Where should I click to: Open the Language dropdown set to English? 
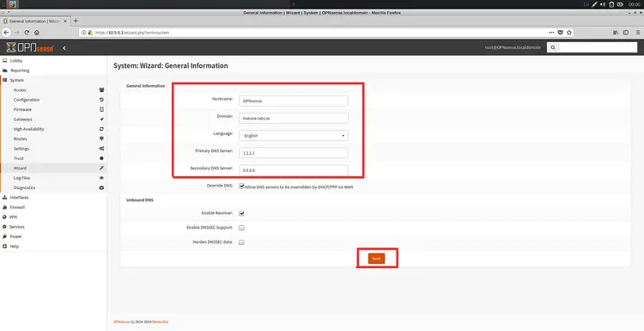coord(294,136)
